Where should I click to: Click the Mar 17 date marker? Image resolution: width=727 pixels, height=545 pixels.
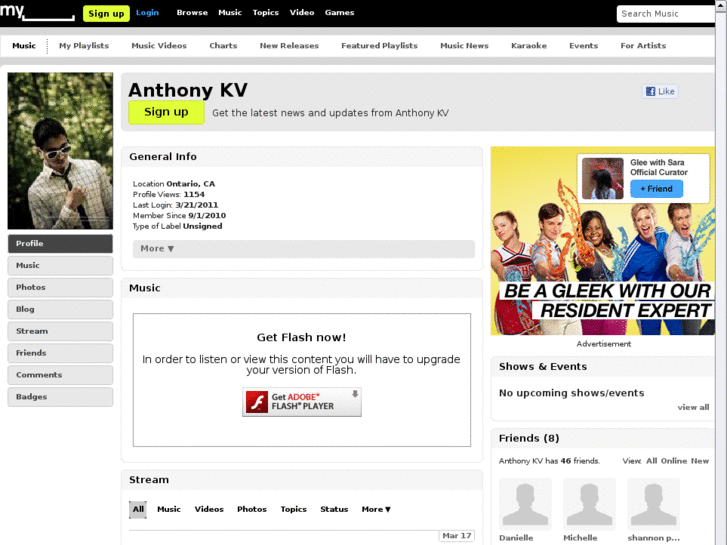point(457,536)
